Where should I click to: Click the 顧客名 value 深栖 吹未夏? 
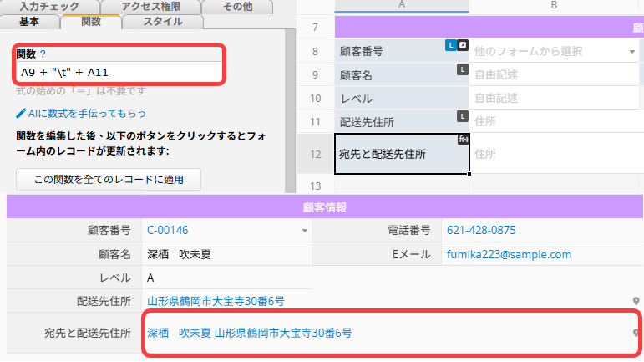179,254
